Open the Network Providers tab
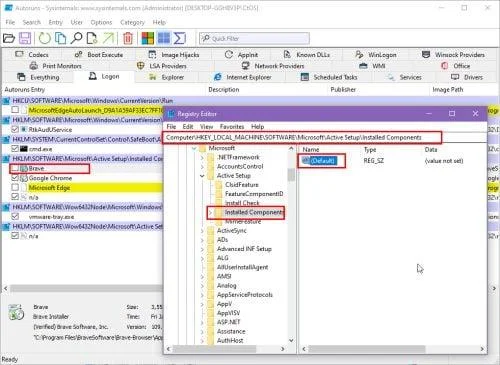The width and height of the screenshot is (500, 365). [273, 66]
